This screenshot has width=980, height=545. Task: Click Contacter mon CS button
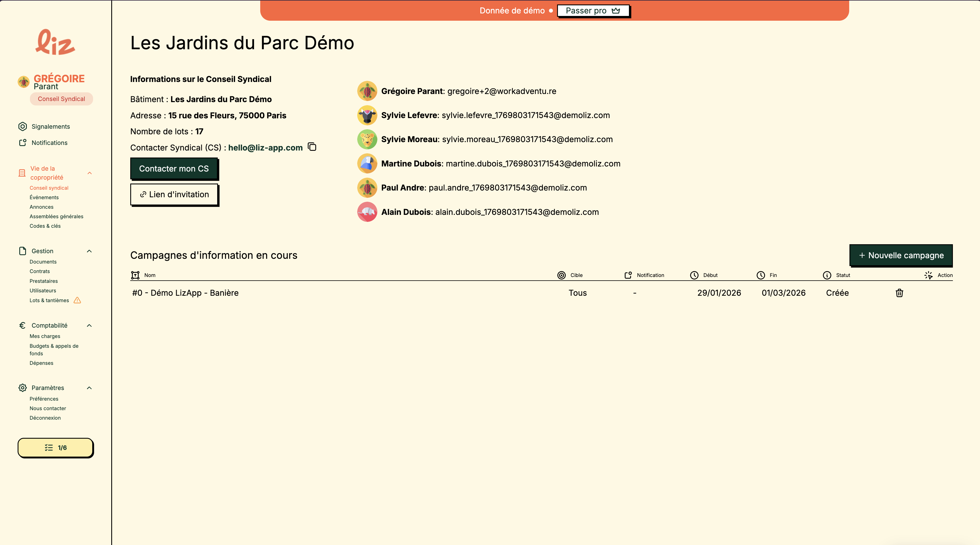tap(174, 168)
